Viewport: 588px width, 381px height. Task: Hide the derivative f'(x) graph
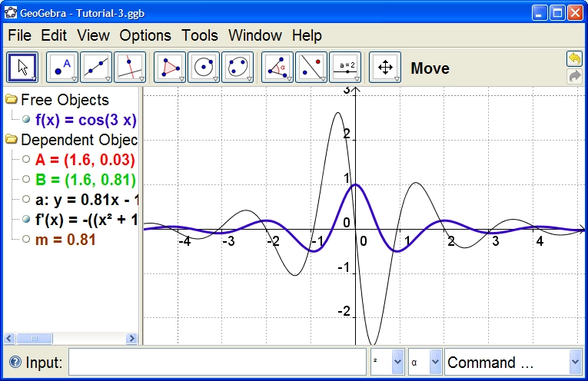26,219
